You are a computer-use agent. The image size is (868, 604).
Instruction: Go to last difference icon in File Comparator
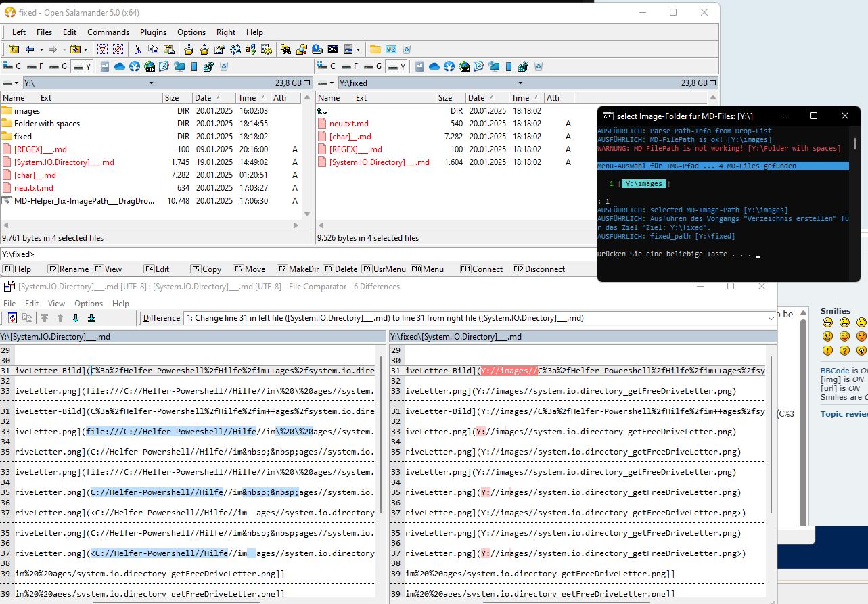(x=91, y=318)
